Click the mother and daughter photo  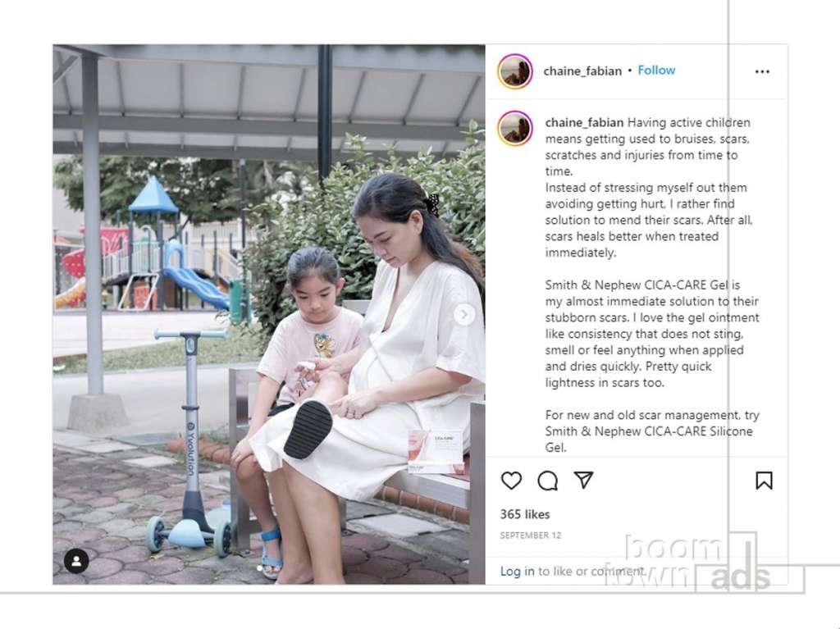click(x=269, y=314)
